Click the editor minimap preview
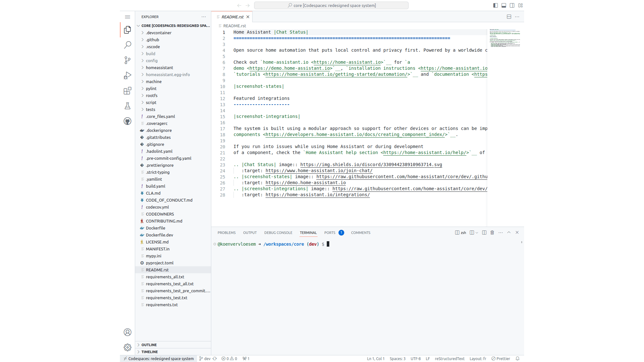644x362 pixels. point(504,38)
